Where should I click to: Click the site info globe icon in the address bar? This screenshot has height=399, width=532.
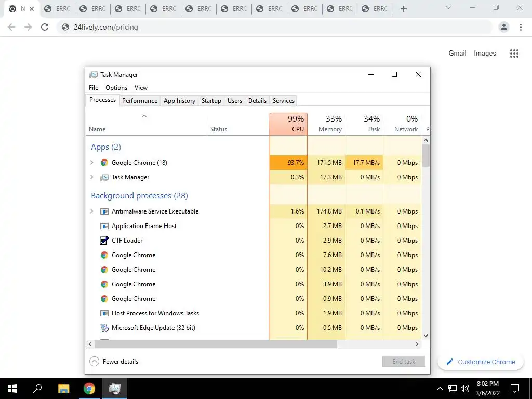click(x=65, y=27)
